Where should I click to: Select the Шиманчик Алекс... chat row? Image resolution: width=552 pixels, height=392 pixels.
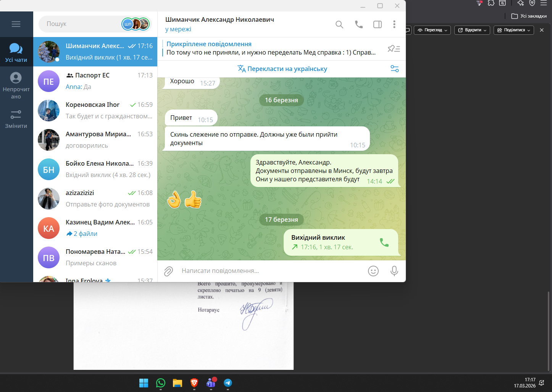click(95, 52)
